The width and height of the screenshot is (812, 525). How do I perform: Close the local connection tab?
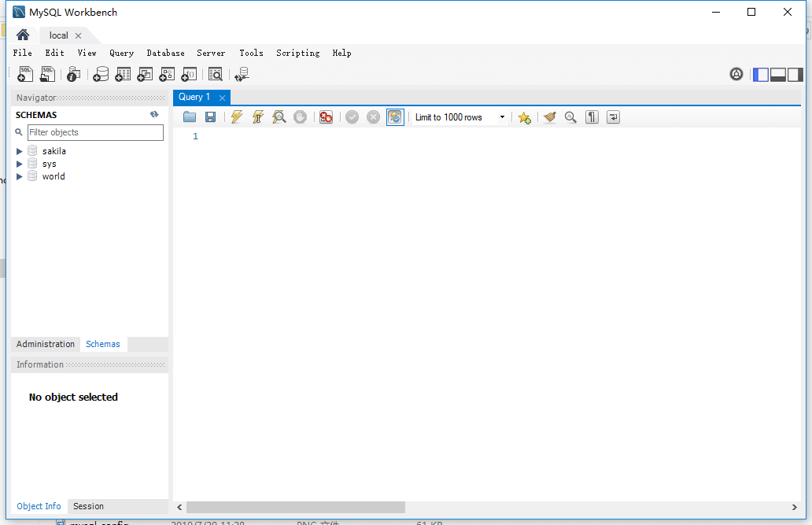pos(78,35)
